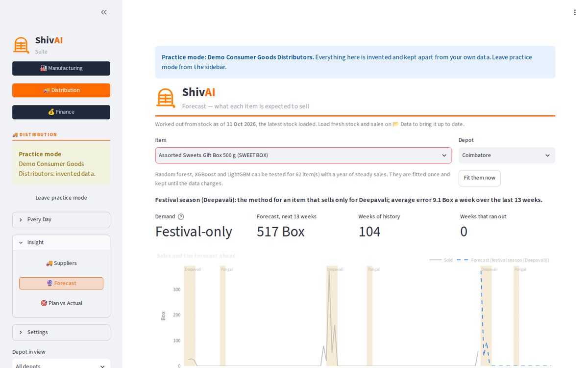Click the 'Random forest, XGBoost and LightGBM' note
The image size is (588, 368).
(x=303, y=179)
